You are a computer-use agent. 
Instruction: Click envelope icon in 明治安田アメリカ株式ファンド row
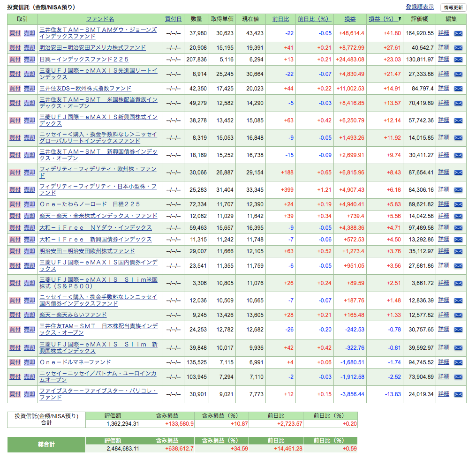pos(458,48)
